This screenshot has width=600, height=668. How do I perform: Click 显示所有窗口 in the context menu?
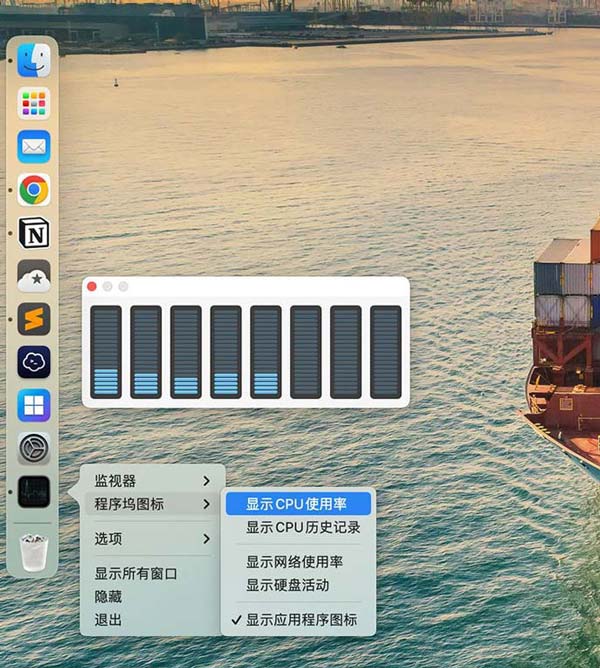135,574
